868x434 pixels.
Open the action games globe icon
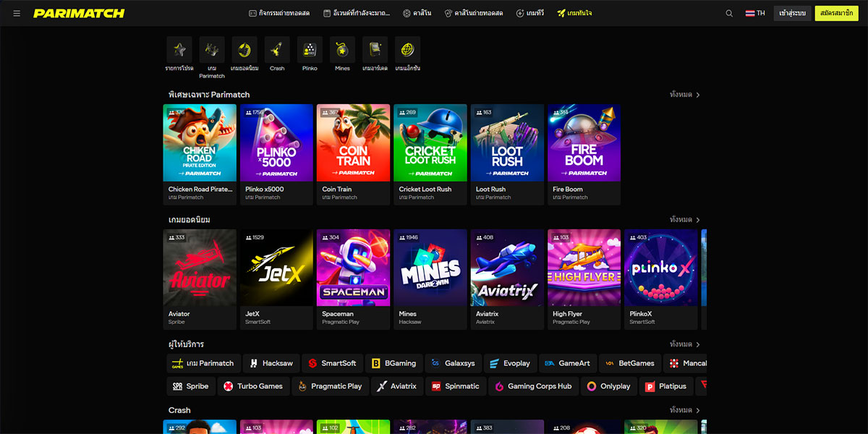click(x=408, y=50)
